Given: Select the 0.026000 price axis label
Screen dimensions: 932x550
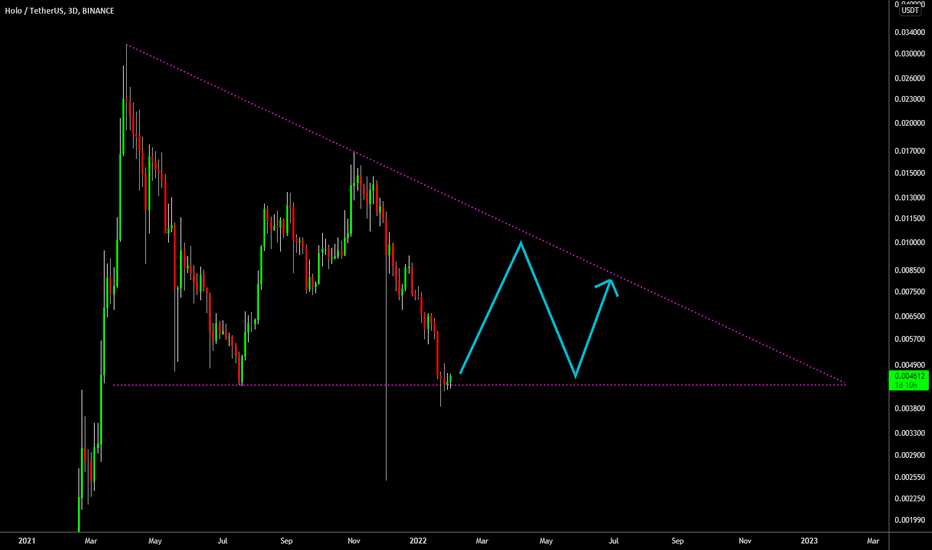Looking at the screenshot, I should click(x=910, y=78).
